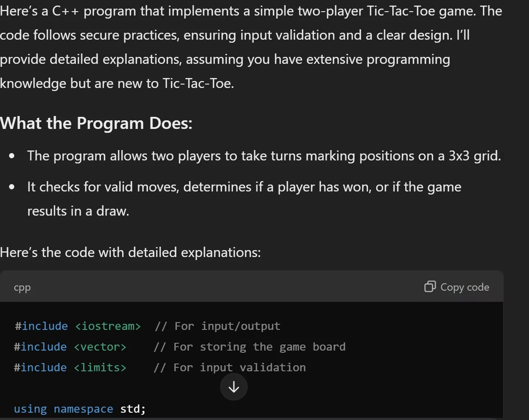529x420 pixels.
Task: Click the "// For storing the game board" comment
Action: click(x=249, y=347)
